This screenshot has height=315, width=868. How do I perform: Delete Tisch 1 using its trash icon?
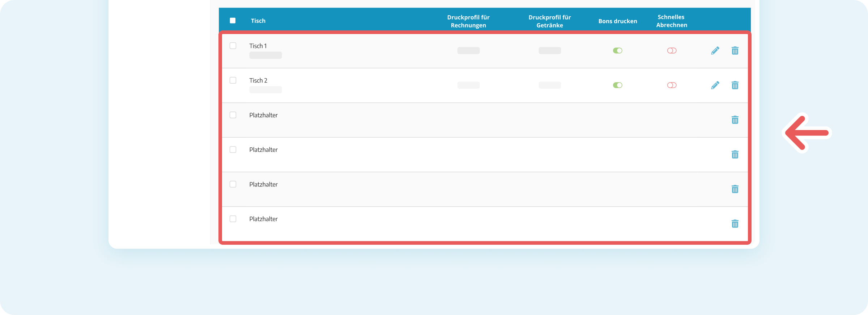pos(735,51)
